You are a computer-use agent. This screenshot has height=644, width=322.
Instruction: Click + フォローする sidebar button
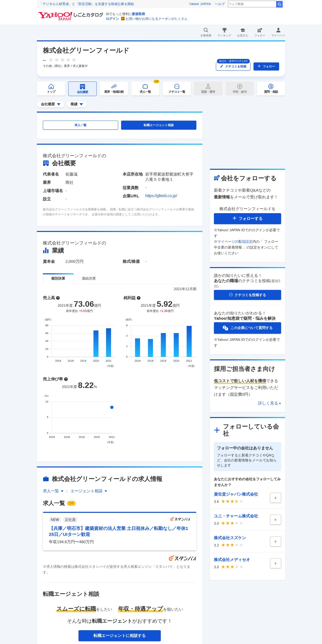pos(248,219)
